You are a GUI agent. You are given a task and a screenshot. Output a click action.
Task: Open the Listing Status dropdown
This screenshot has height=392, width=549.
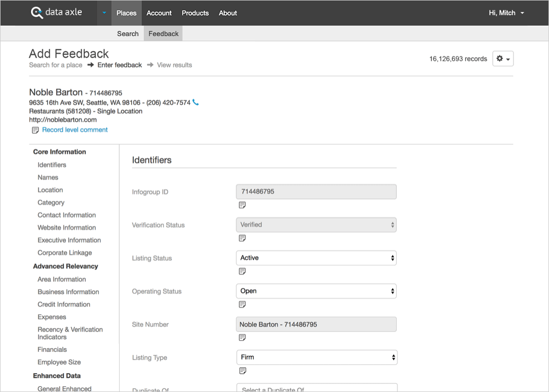316,258
